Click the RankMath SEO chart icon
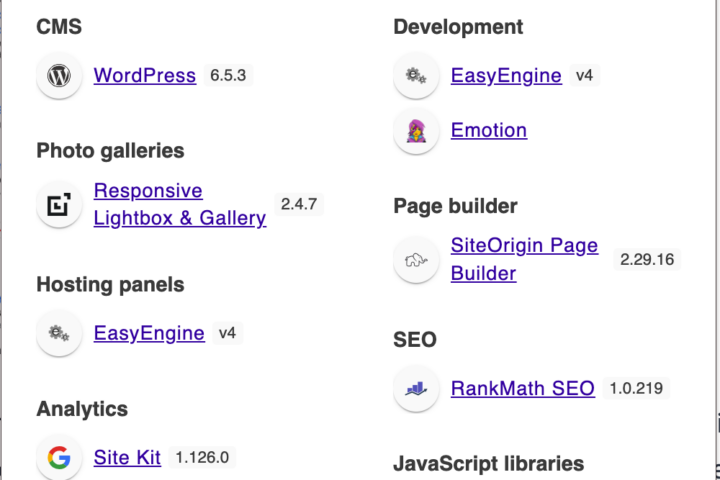Viewport: 720px width, 480px height. [x=416, y=389]
